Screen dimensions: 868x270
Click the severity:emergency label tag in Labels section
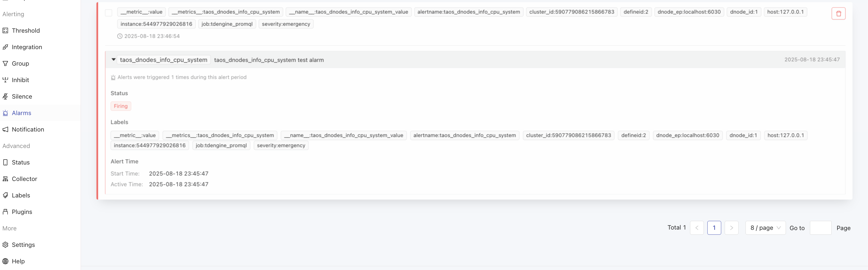tap(281, 146)
